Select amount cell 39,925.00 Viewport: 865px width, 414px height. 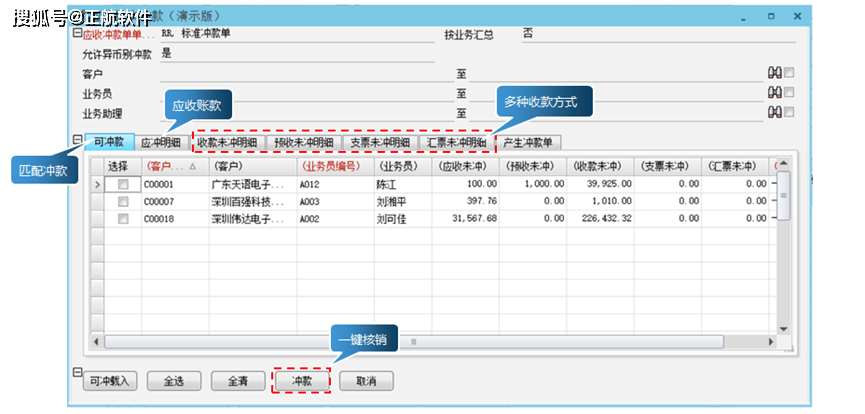(x=600, y=183)
